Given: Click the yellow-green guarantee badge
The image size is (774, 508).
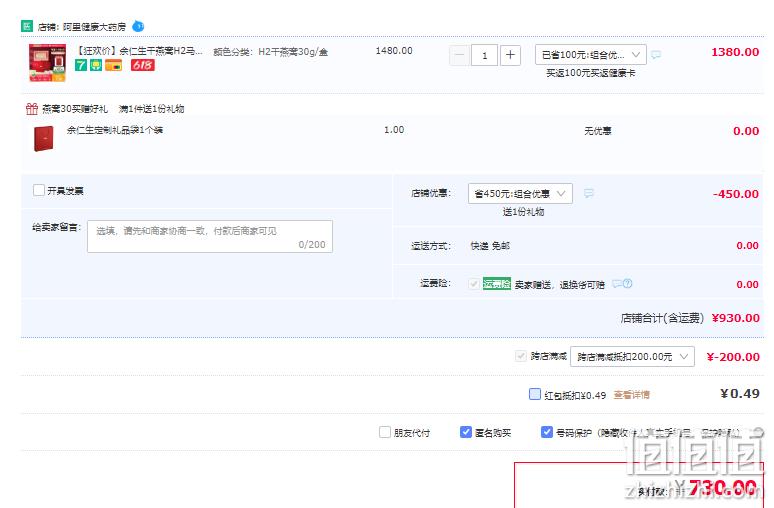Looking at the screenshot, I should point(96,65).
